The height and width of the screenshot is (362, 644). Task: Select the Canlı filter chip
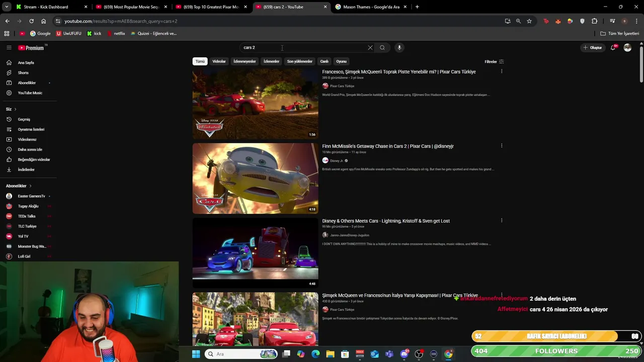(x=324, y=61)
